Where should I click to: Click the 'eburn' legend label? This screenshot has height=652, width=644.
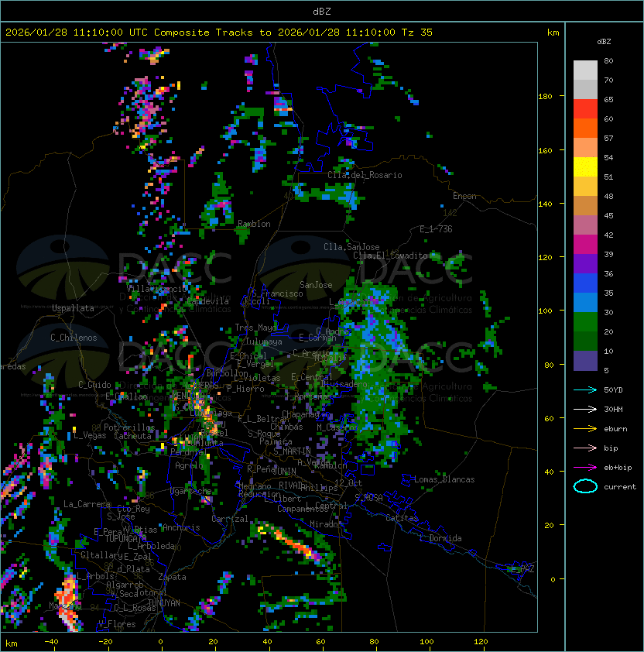615,428
